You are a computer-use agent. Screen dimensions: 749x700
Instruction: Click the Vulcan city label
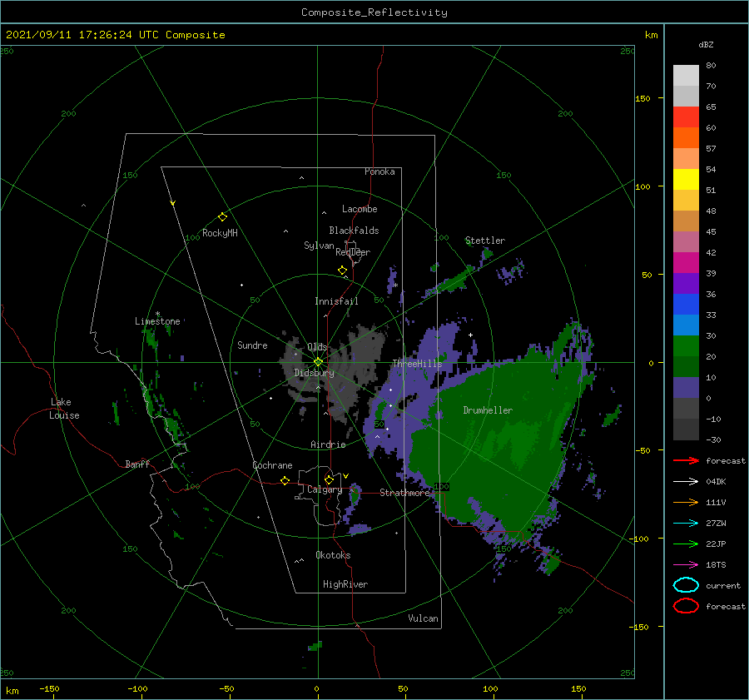(x=423, y=618)
